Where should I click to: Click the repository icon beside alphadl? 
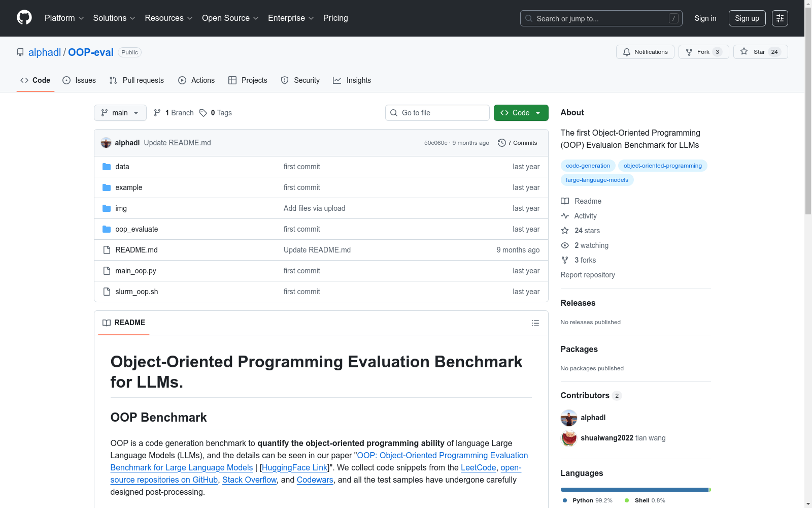20,52
